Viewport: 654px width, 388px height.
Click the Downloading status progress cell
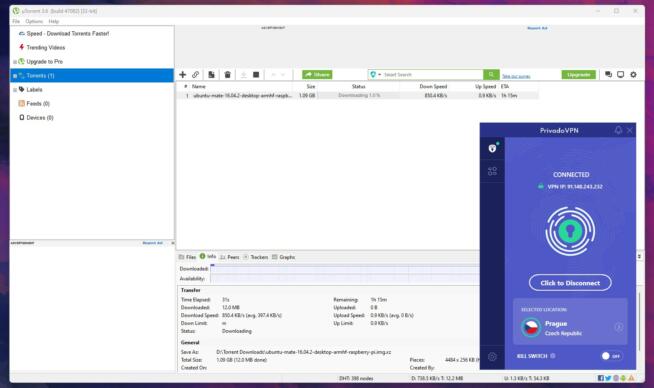click(x=359, y=96)
